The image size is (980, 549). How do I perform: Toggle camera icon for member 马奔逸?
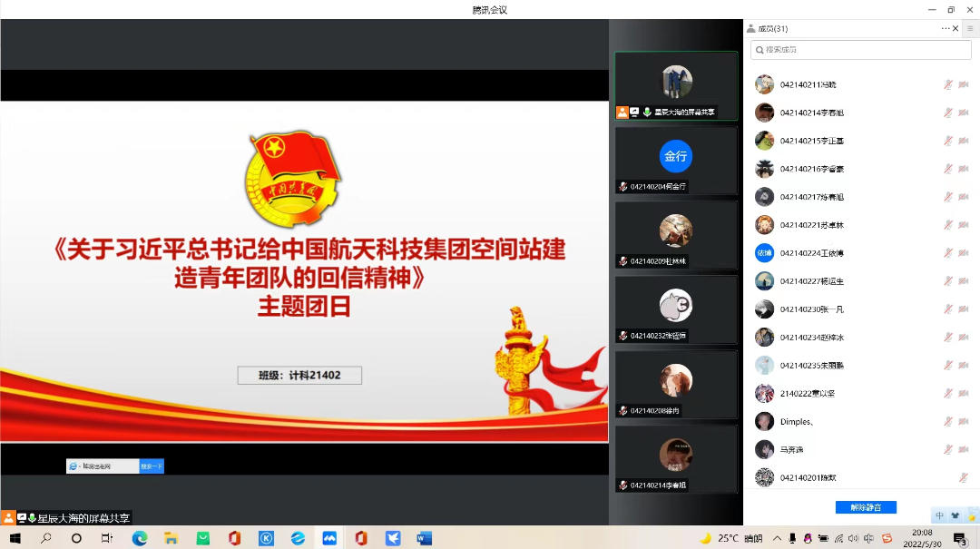point(964,449)
